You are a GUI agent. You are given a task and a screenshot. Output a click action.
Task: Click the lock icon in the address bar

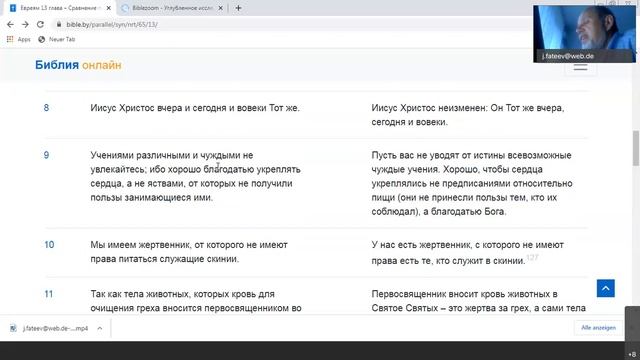[59, 24]
